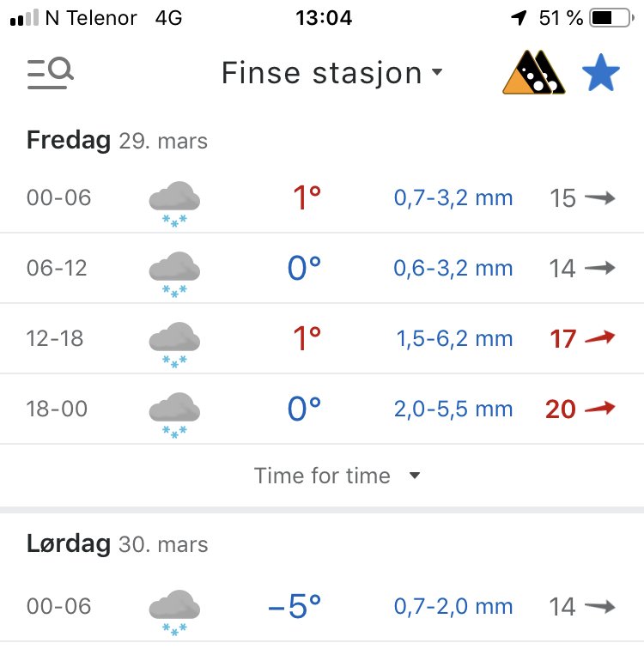Toggle the blue favorite star
This screenshot has width=644, height=655.
[x=600, y=74]
